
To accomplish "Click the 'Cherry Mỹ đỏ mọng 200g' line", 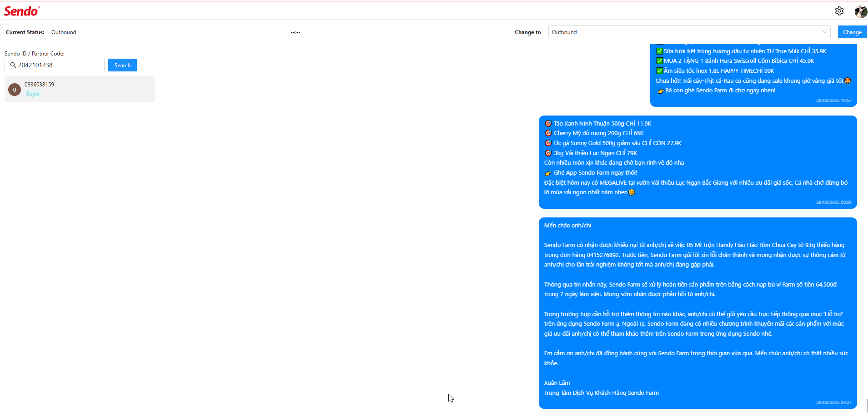I will (594, 133).
